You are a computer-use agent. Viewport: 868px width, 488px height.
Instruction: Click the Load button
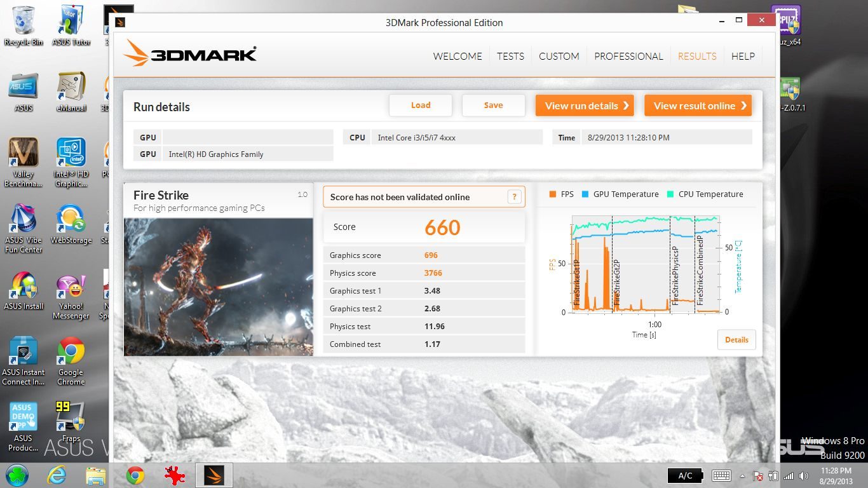(x=421, y=105)
